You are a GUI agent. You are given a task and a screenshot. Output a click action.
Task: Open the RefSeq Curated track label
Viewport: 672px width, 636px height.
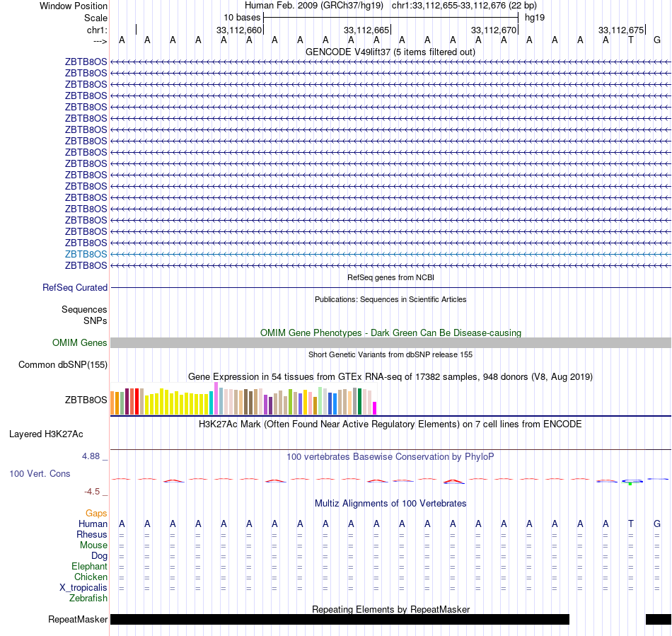coord(74,287)
